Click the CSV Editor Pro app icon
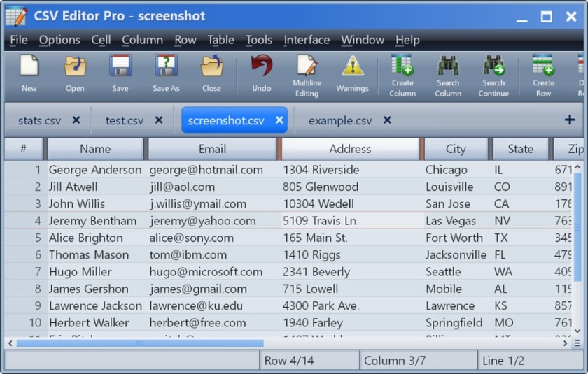 click(x=16, y=16)
